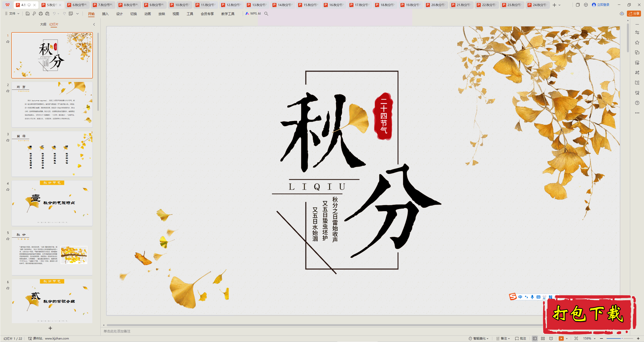Click the cloud upload icon near Share
This screenshot has width=644, height=342.
click(622, 14)
